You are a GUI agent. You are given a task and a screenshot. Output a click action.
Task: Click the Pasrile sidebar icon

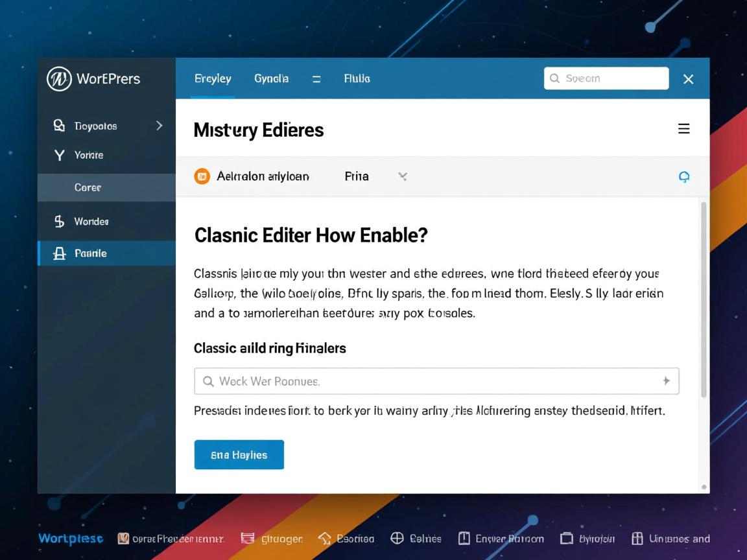pyautogui.click(x=59, y=253)
